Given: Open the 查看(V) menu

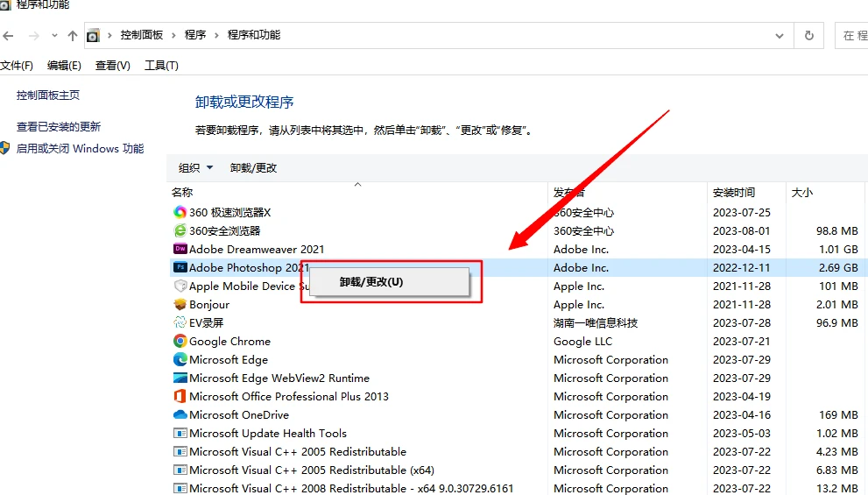Looking at the screenshot, I should click(x=112, y=66).
